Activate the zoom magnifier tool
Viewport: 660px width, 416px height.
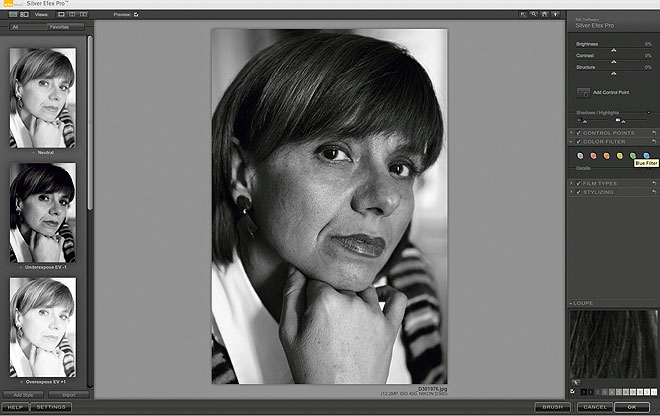(534, 14)
